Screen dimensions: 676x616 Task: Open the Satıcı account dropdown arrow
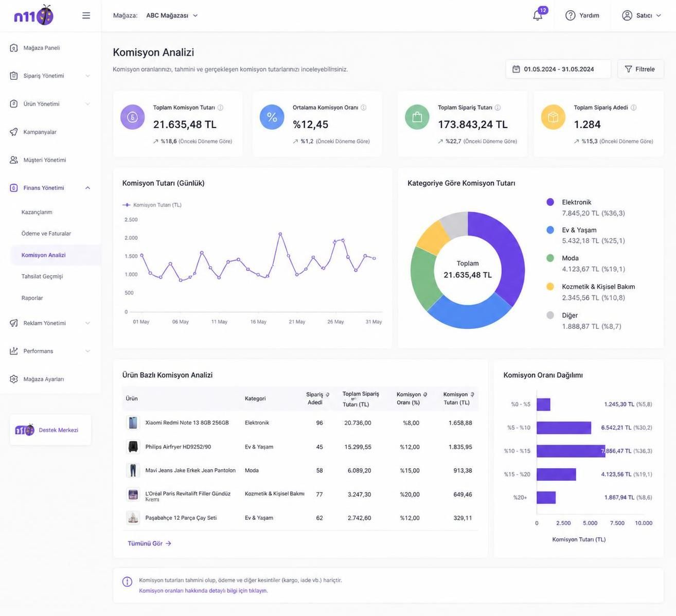pos(659,15)
